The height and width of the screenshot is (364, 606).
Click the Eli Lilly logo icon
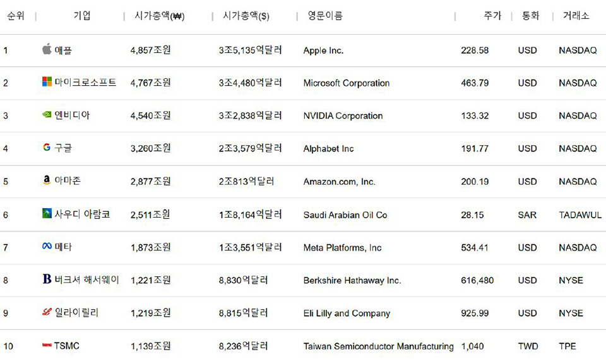coord(46,313)
